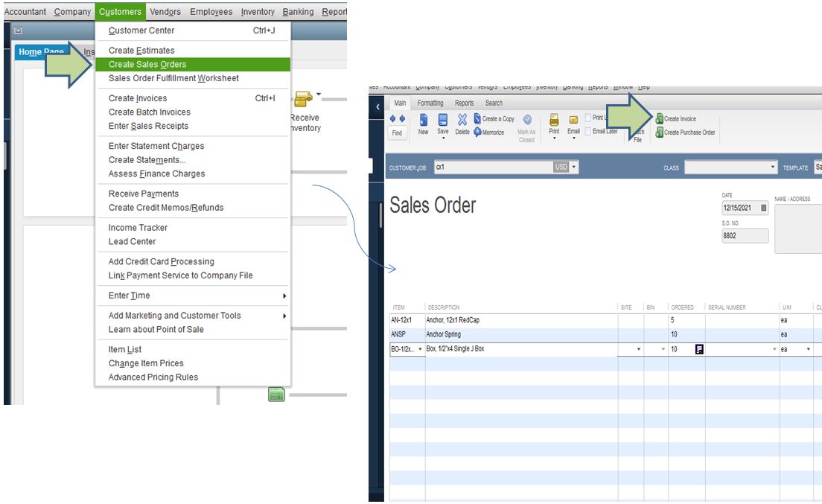822x504 pixels.
Task: Click Memorize in the ribbon
Action: click(x=489, y=133)
